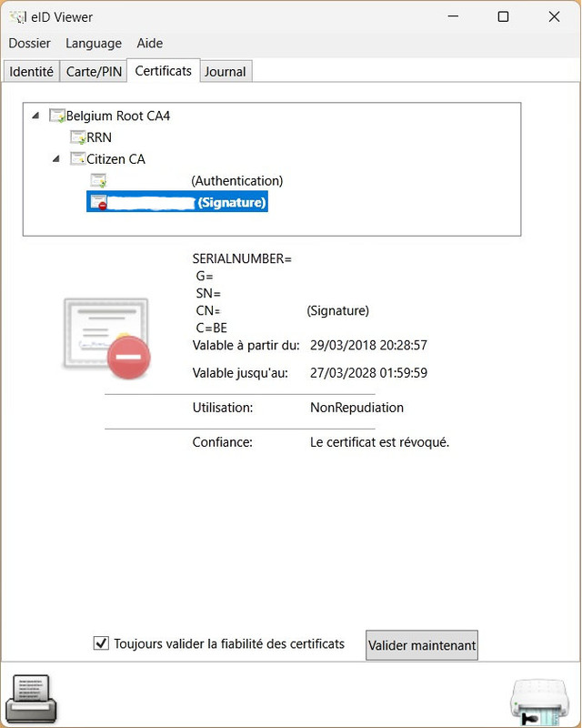Screen dimensions: 582x728
Task: Click the valid-from date 29/03/2018 20:28:57
Action: [368, 345]
